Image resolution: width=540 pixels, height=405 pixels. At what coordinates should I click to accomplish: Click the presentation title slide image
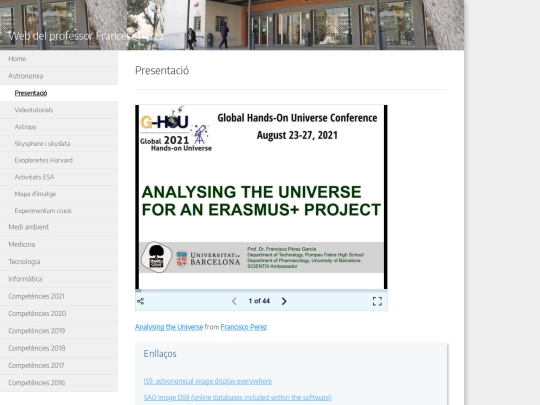coord(261,197)
